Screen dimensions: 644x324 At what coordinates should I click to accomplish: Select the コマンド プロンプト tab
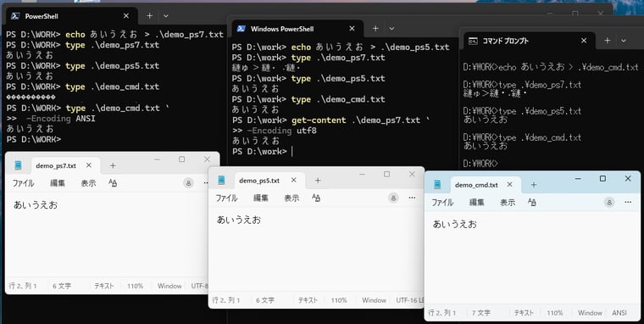(530, 41)
